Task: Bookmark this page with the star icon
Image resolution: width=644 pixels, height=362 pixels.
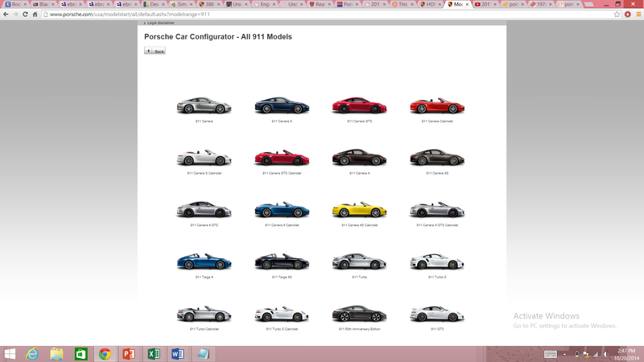Action: 617,14
